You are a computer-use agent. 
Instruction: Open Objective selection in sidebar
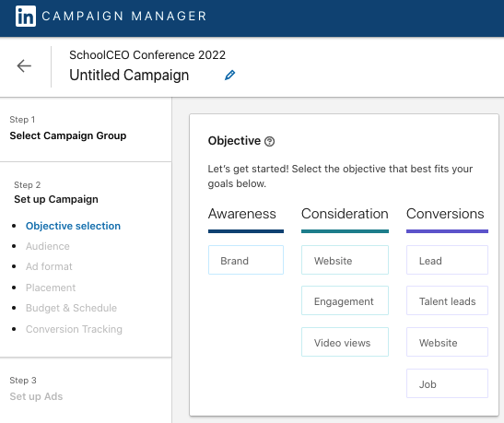73,226
